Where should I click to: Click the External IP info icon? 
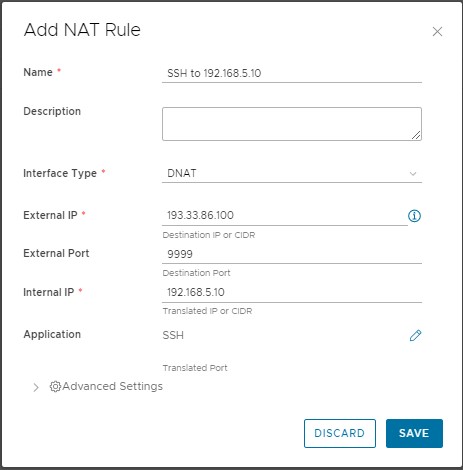(x=414, y=216)
